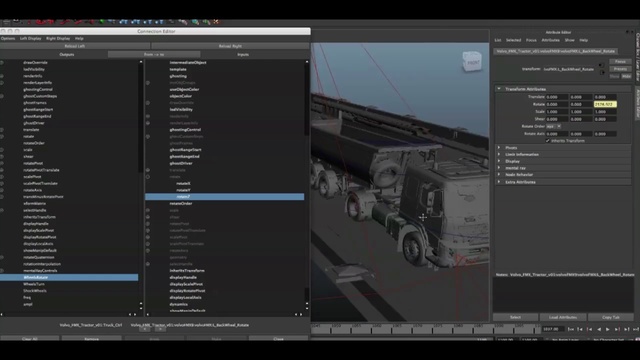640x360 pixels.
Task: Click the Load Attributes button
Action: [563, 317]
